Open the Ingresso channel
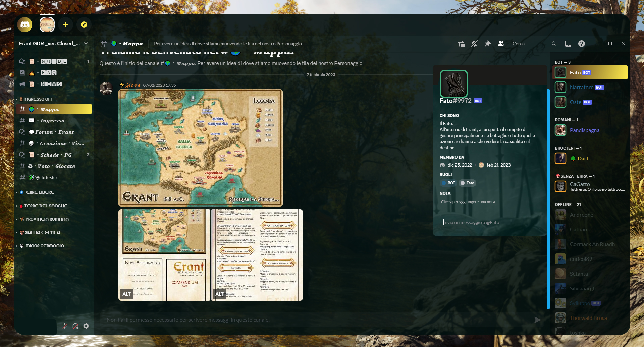The image size is (644, 347). [x=54, y=120]
